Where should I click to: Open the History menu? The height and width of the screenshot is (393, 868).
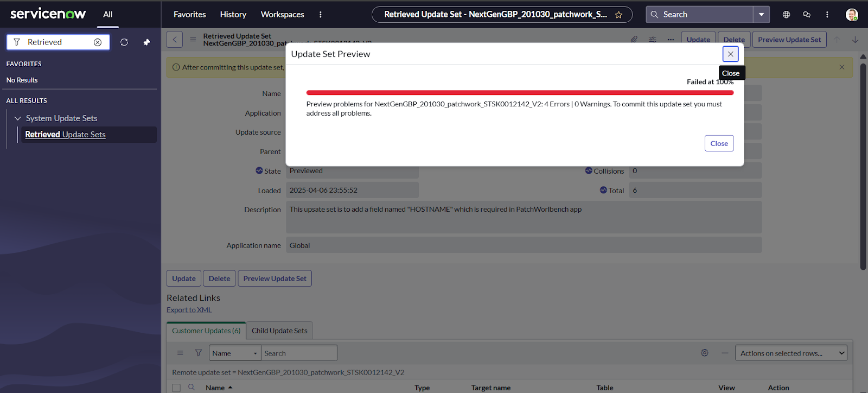click(233, 15)
